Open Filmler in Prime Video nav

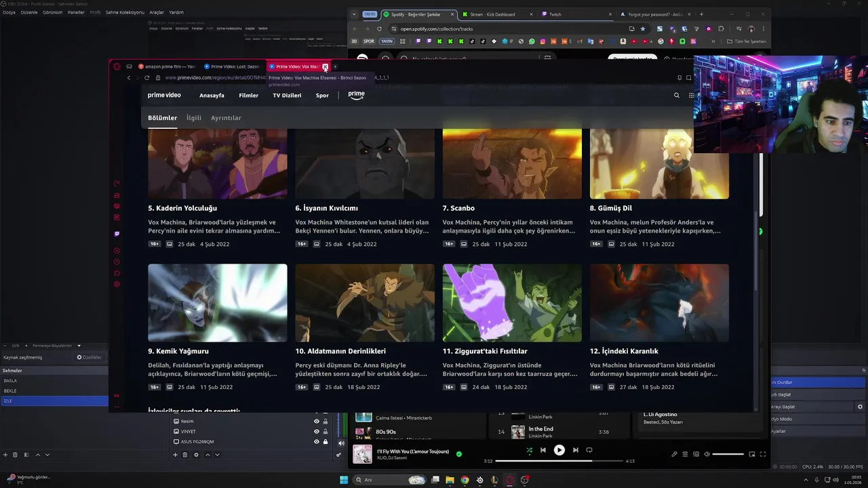[x=248, y=96]
